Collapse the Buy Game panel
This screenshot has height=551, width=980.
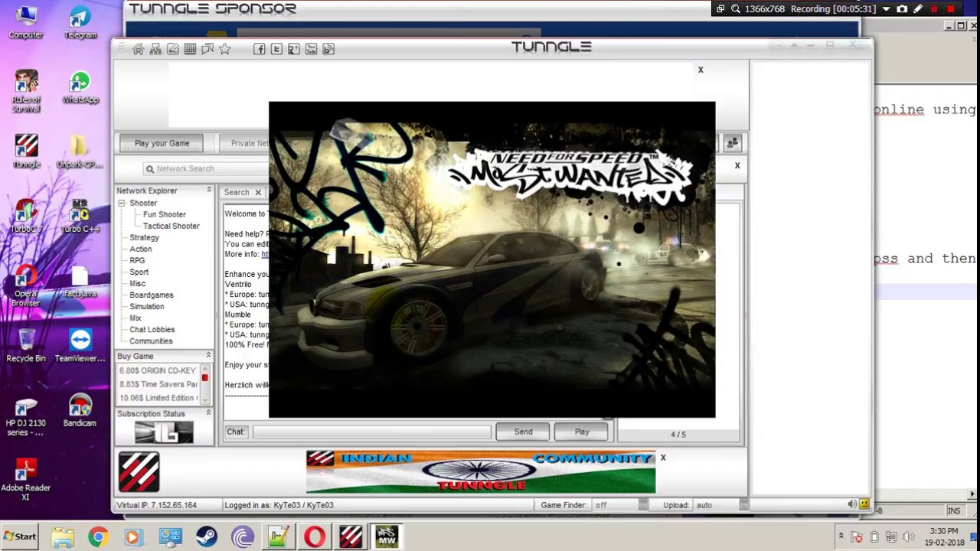click(208, 356)
